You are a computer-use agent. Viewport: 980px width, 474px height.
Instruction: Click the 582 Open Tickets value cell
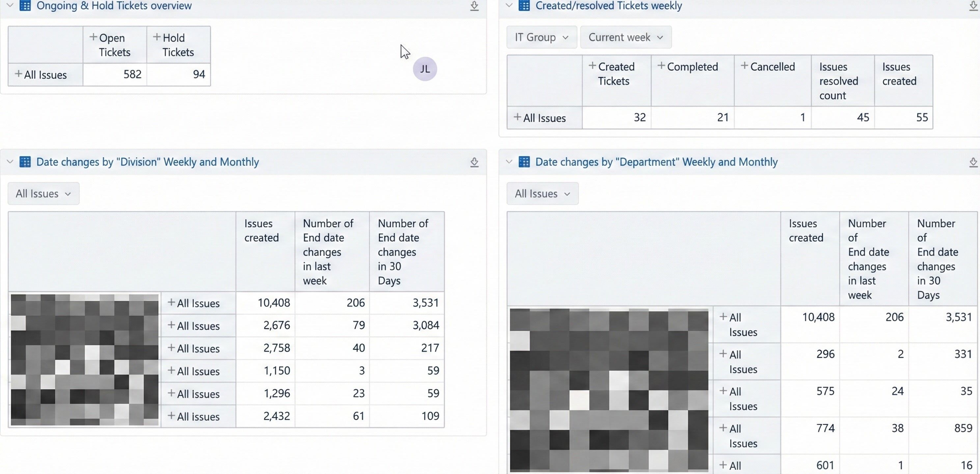pos(115,74)
